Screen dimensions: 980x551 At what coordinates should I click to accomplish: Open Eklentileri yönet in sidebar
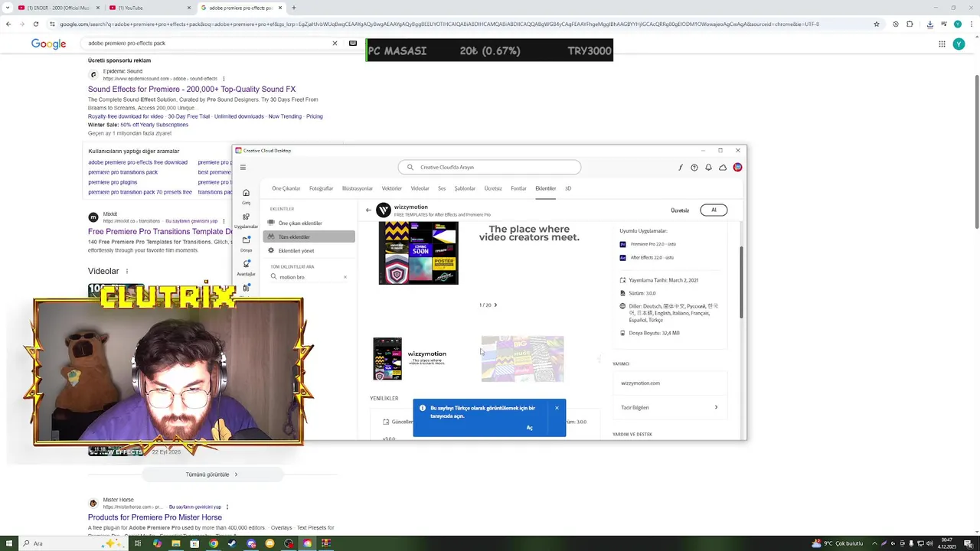click(309, 251)
